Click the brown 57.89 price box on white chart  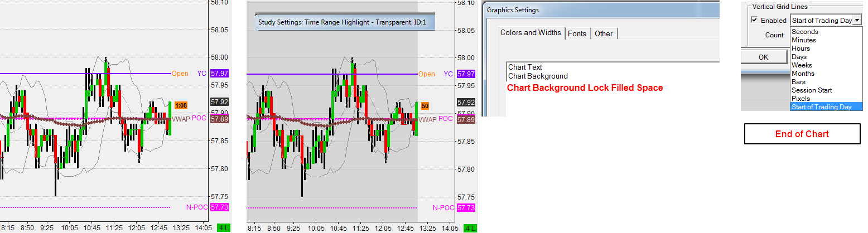coord(219,119)
